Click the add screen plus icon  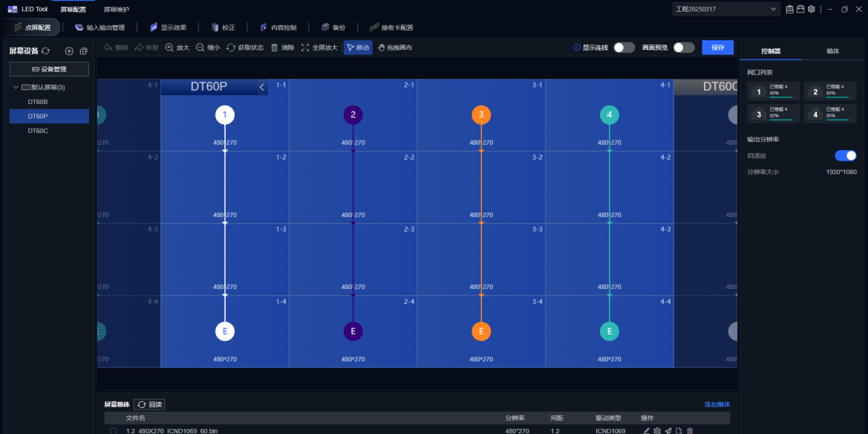pyautogui.click(x=69, y=51)
